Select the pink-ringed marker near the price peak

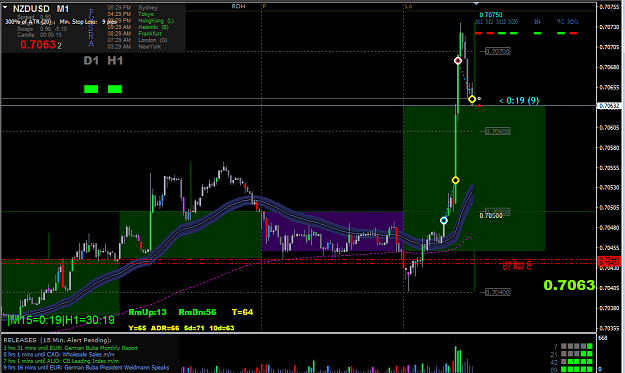click(x=458, y=61)
